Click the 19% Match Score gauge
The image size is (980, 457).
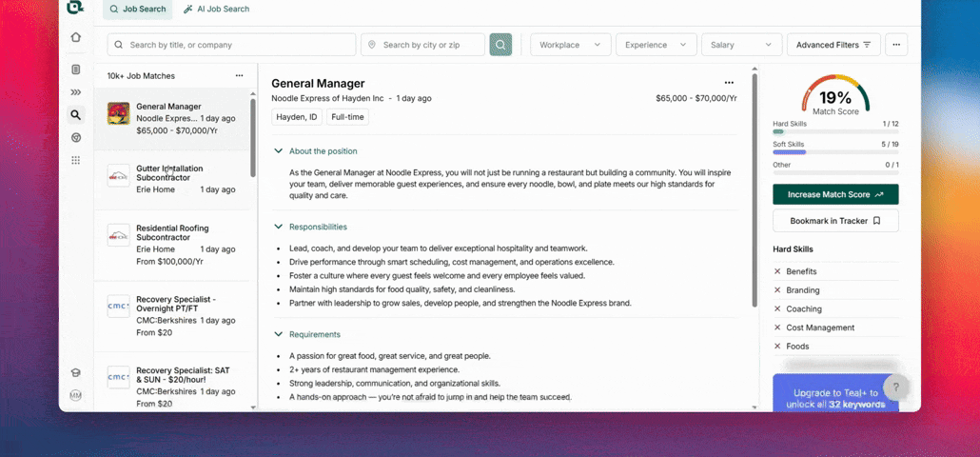[835, 95]
